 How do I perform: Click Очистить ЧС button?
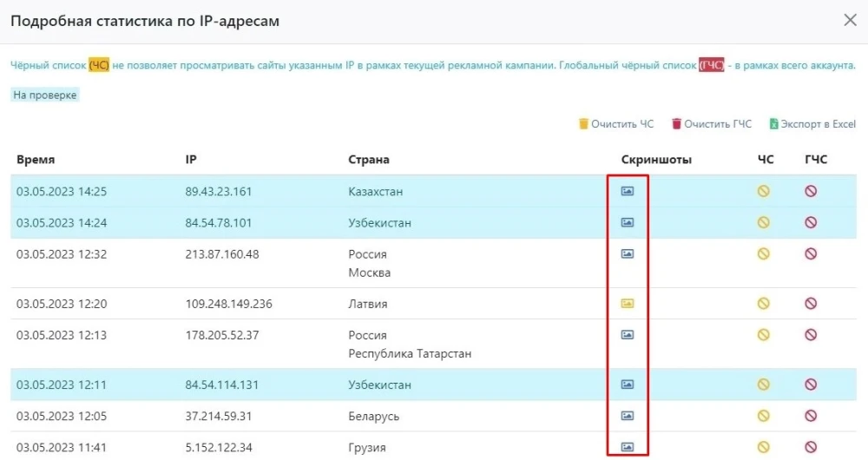pos(616,124)
